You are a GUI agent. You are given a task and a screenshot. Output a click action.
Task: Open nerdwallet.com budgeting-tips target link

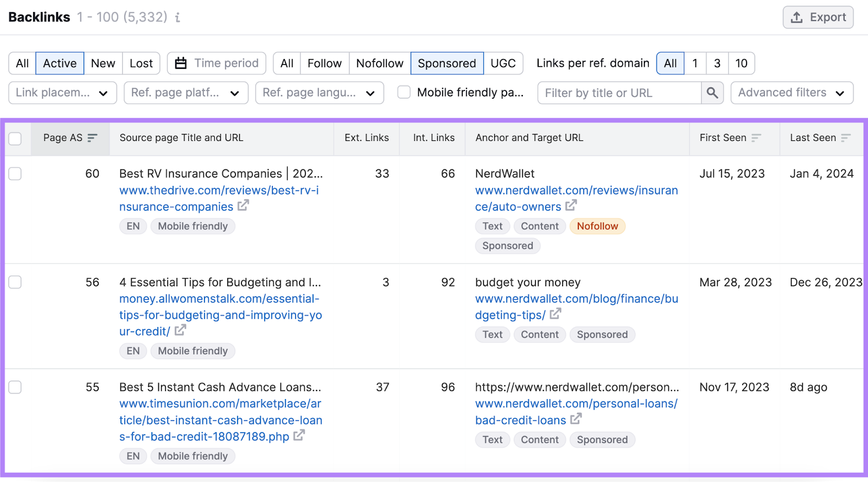tap(577, 307)
